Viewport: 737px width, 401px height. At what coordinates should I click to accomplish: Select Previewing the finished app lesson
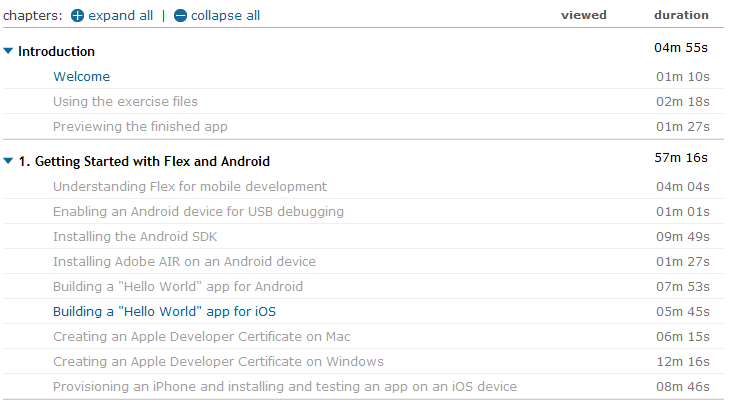[140, 127]
